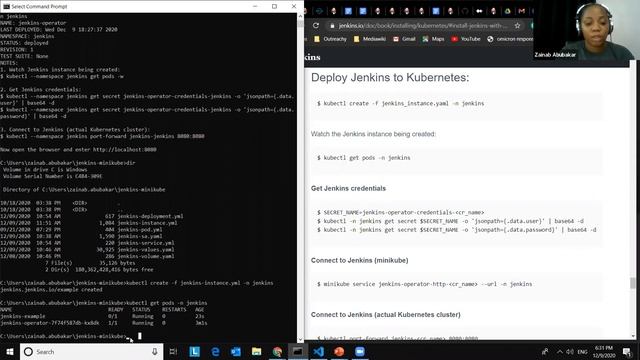
Task: Show hidden system tray icons
Action: point(560,351)
